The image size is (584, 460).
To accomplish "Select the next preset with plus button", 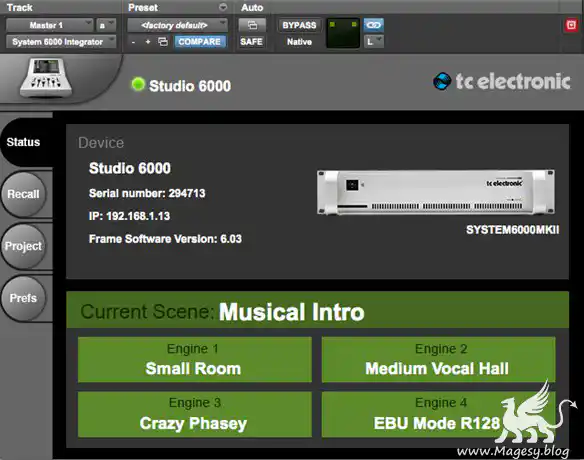I will [148, 42].
